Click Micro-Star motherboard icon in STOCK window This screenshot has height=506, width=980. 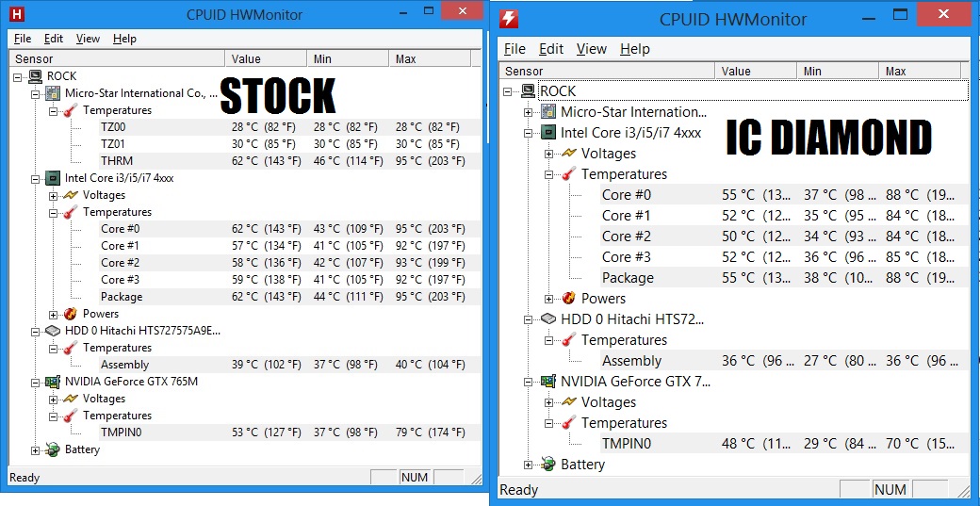click(x=53, y=93)
